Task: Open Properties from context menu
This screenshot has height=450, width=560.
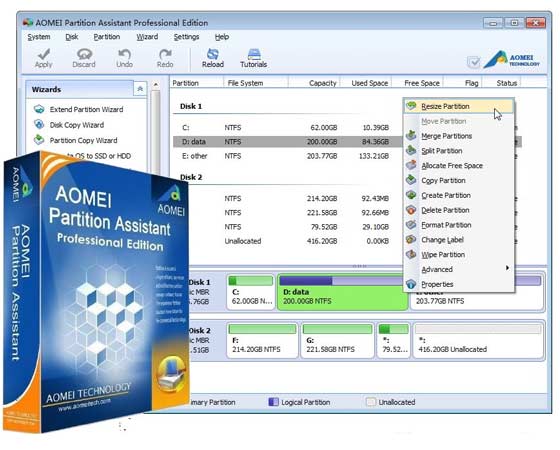Action: (x=459, y=284)
